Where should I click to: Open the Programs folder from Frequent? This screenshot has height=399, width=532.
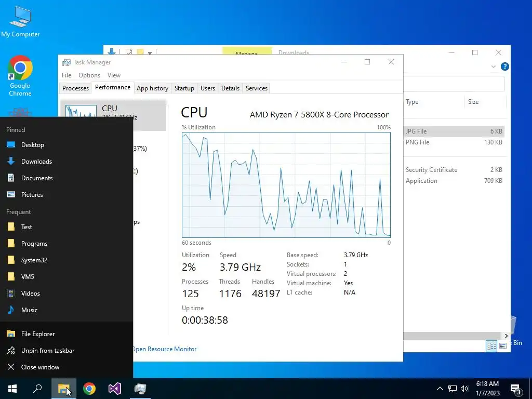(66, 244)
